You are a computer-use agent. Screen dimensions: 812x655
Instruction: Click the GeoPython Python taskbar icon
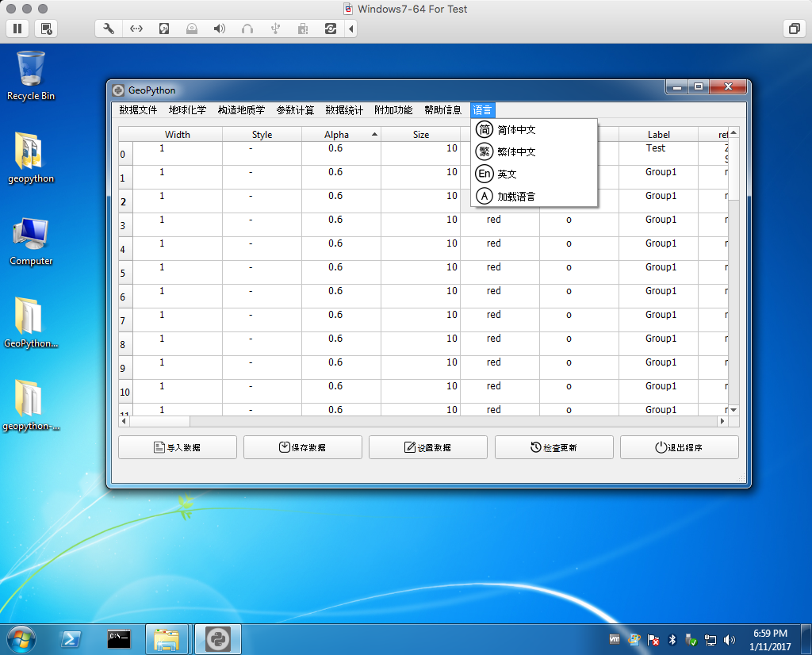pos(218,639)
